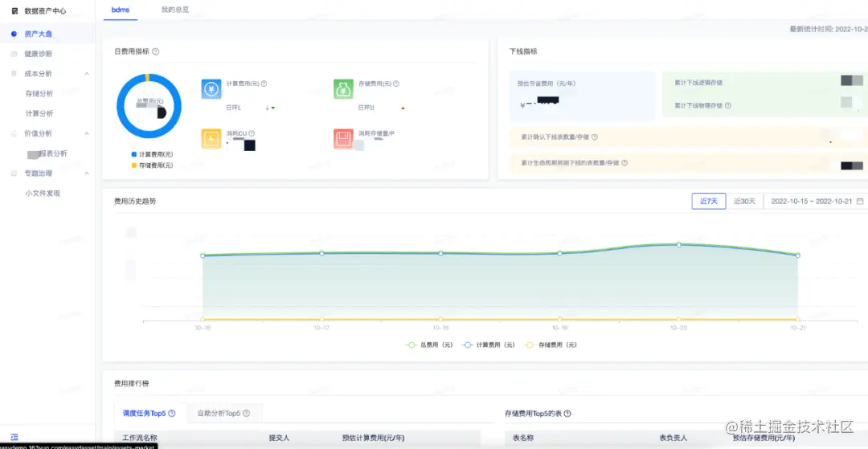Click the yellow 消耗CU icon
The width and height of the screenshot is (868, 449).
(211, 139)
